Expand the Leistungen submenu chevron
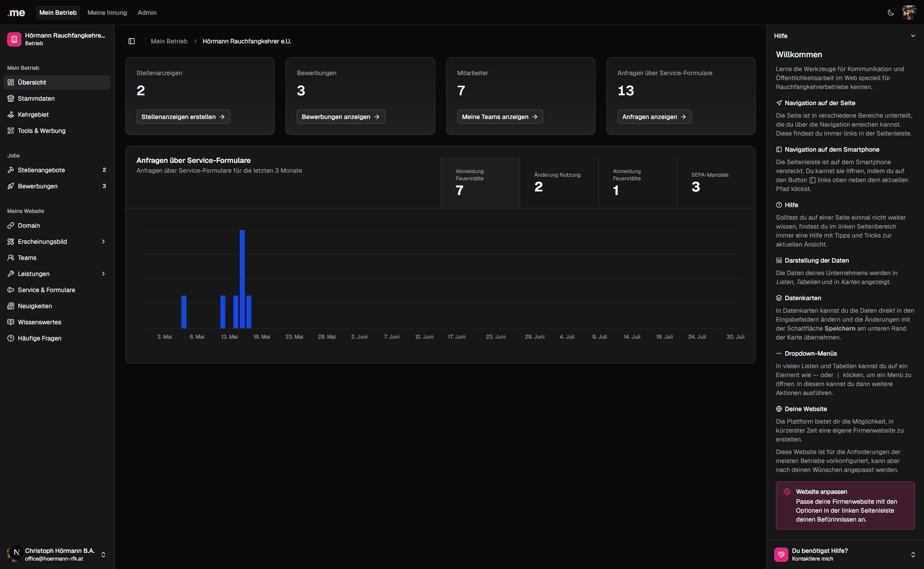924x569 pixels. point(103,274)
